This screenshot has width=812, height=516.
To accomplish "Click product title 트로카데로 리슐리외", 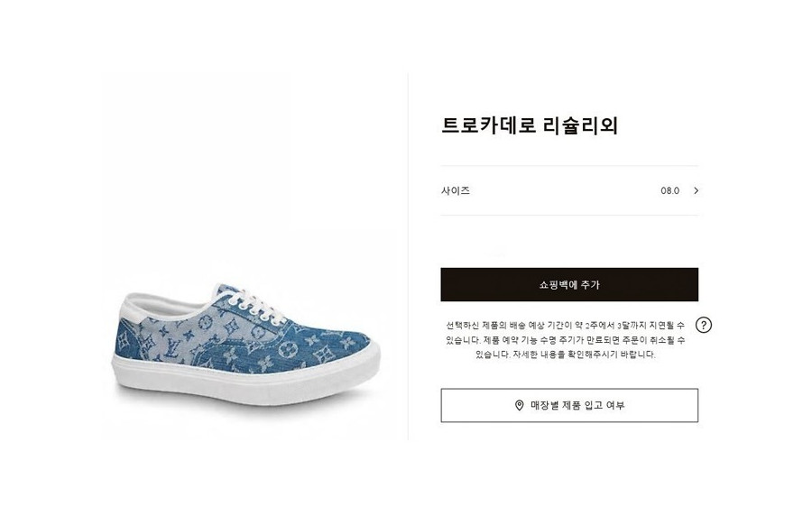I will point(530,125).
